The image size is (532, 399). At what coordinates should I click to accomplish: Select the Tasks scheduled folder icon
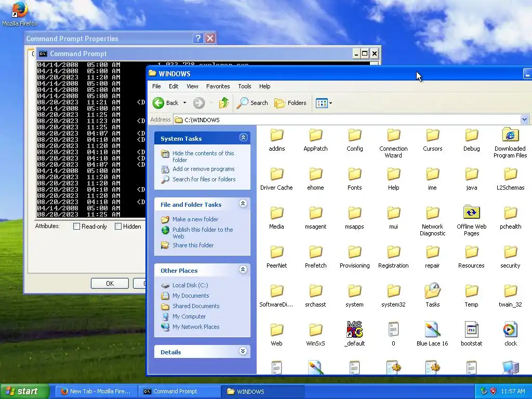pyautogui.click(x=433, y=291)
